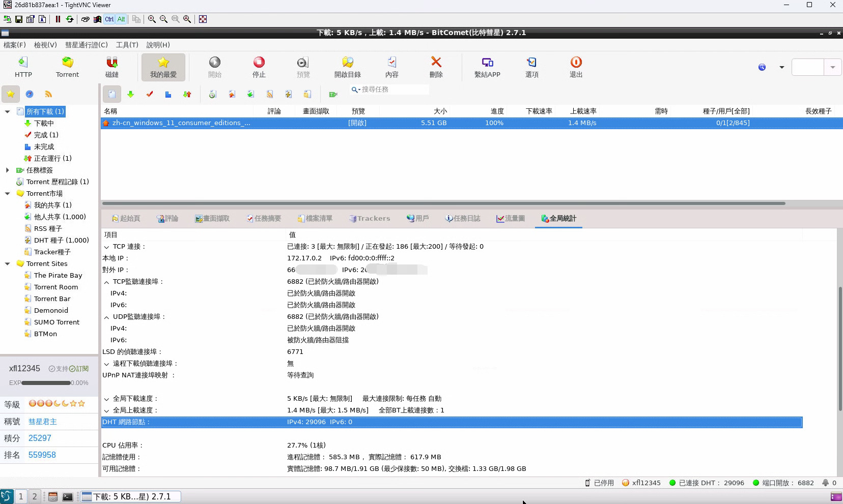The width and height of the screenshot is (843, 504).
Task: Open the 檢視(V) menu
Action: click(x=45, y=45)
